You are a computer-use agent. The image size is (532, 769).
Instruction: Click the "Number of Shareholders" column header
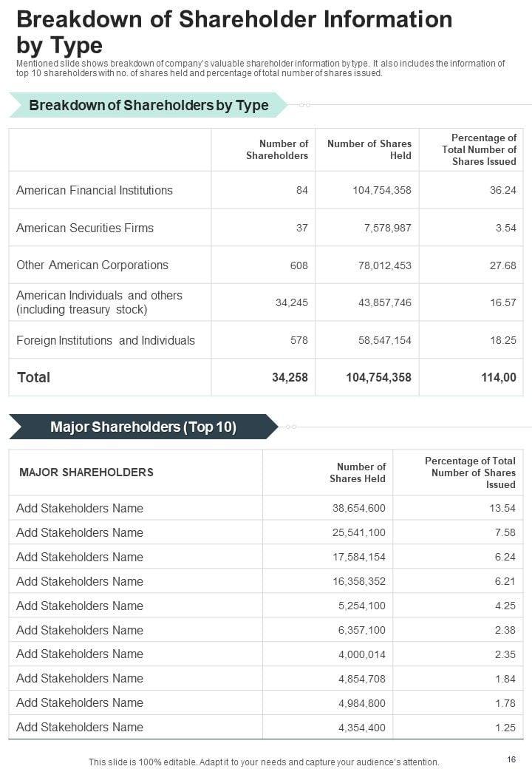point(276,149)
